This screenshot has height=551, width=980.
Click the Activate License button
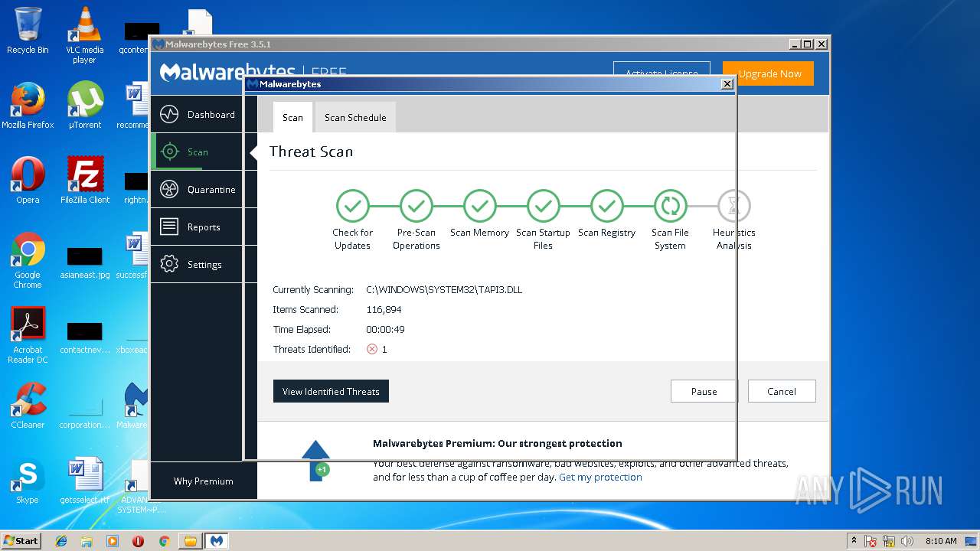[x=661, y=74]
